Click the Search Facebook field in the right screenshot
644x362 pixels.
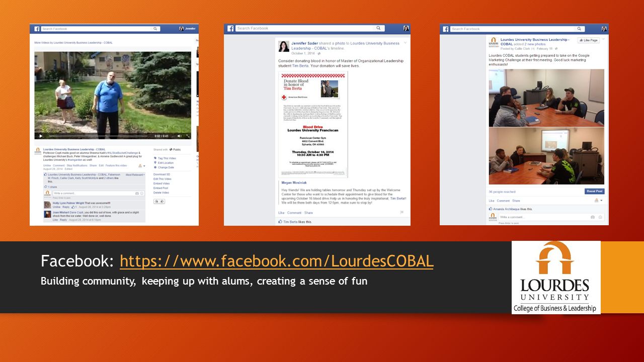coord(517,29)
